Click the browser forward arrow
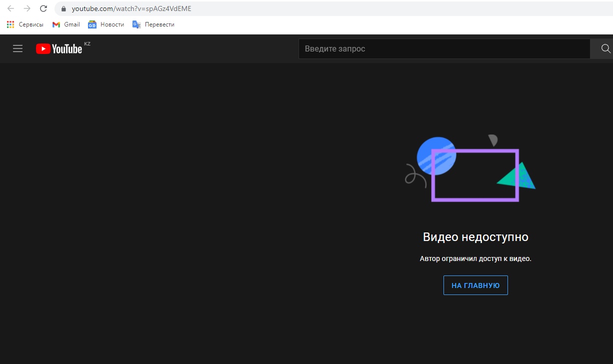The height and width of the screenshot is (364, 613). point(27,8)
